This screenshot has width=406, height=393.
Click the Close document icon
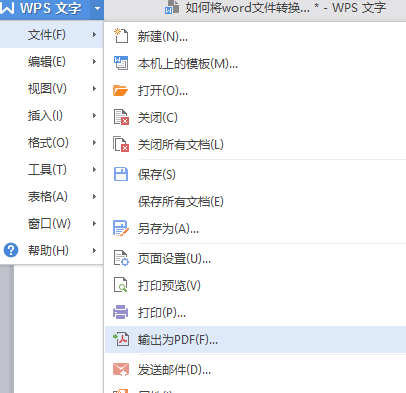[x=121, y=117]
